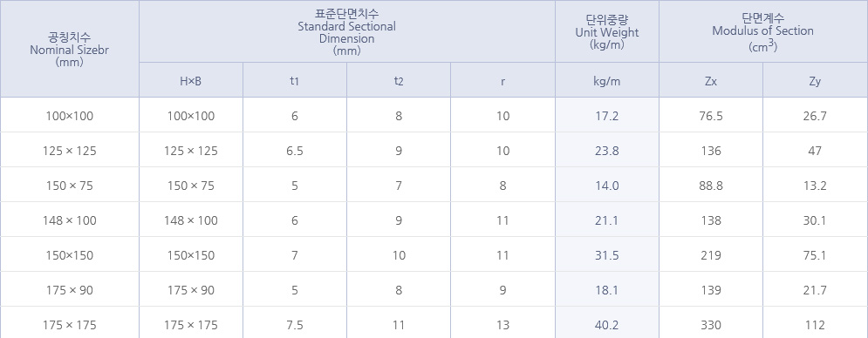This screenshot has width=868, height=338.
Task: Click the t2 column sub-header
Action: (x=399, y=80)
